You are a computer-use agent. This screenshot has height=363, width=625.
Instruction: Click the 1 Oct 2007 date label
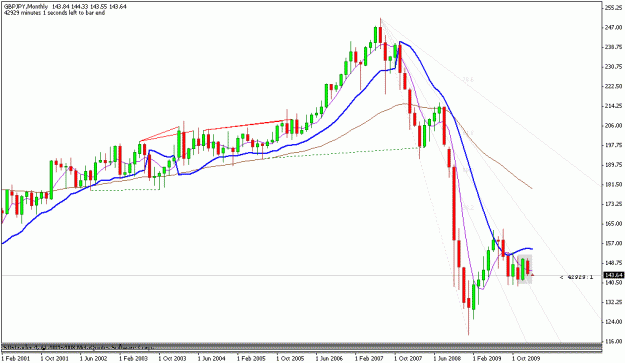click(x=408, y=358)
